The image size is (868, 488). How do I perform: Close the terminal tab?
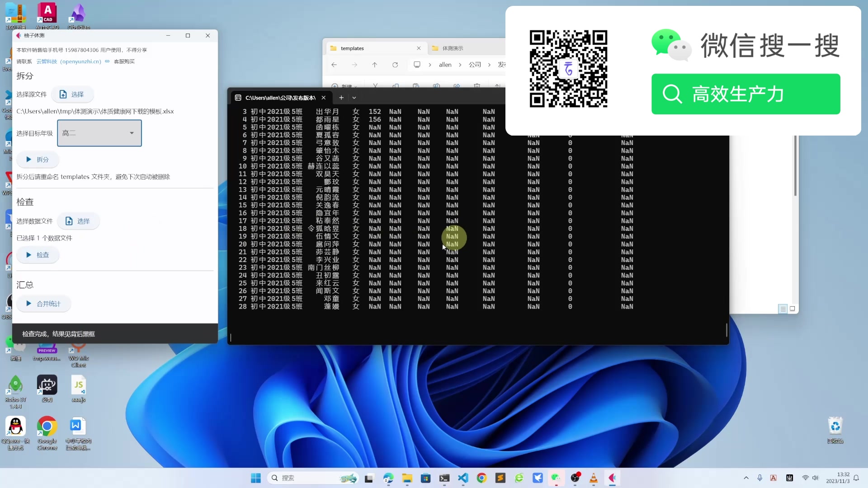324,98
